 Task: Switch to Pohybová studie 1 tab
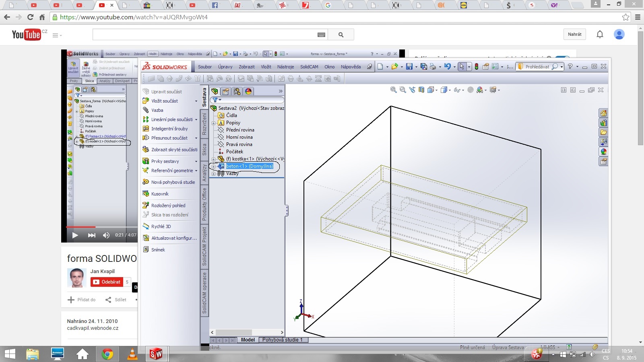pos(282,340)
